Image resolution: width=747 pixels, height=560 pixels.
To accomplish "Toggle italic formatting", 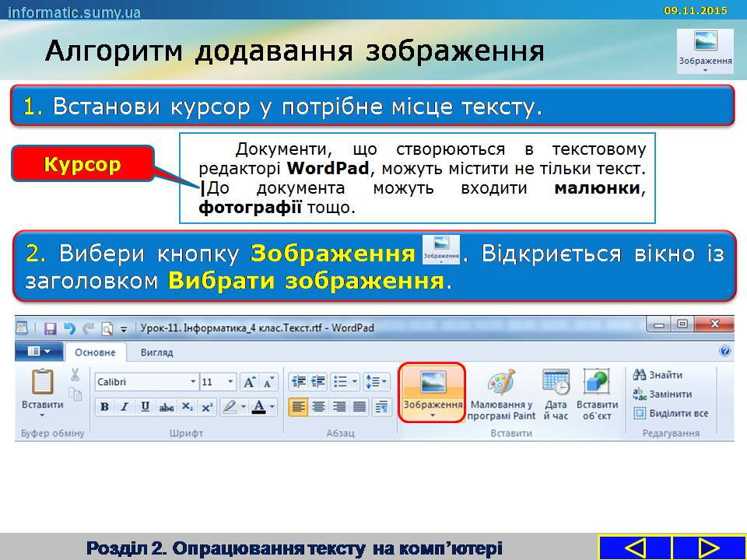I will click(124, 407).
